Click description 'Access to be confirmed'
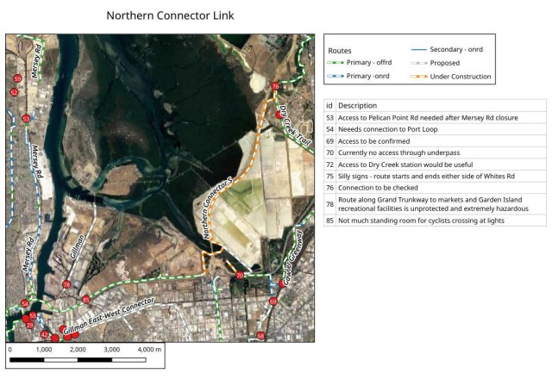552x392 pixels. [x=379, y=140]
